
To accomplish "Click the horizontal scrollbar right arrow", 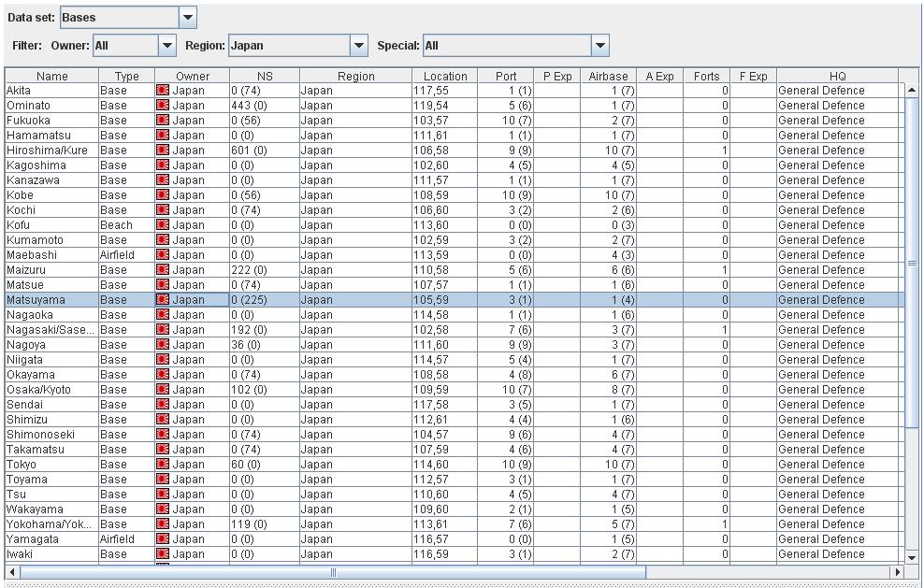I will click(898, 571).
